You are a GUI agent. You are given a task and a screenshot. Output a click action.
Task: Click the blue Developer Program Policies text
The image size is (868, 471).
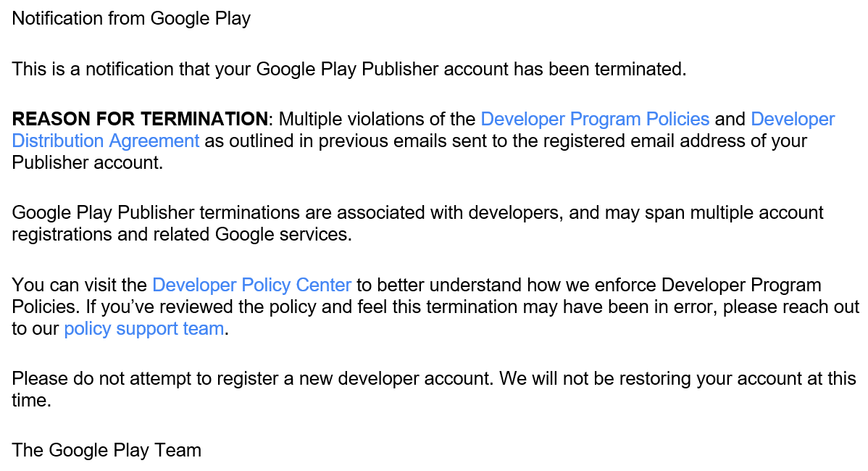596,119
